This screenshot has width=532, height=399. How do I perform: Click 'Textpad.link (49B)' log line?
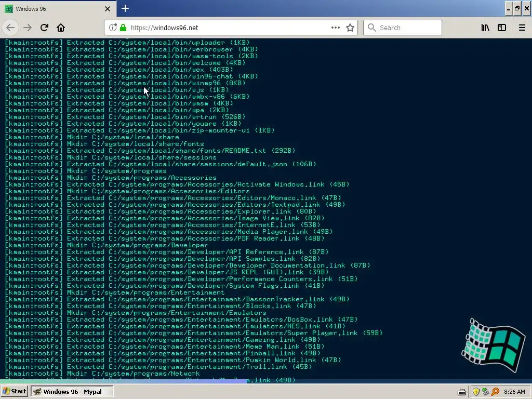175,205
